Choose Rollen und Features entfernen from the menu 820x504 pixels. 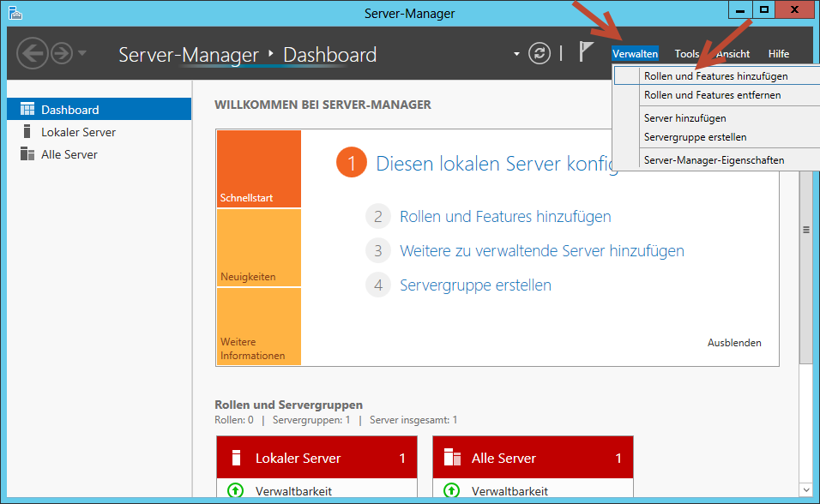712,95
